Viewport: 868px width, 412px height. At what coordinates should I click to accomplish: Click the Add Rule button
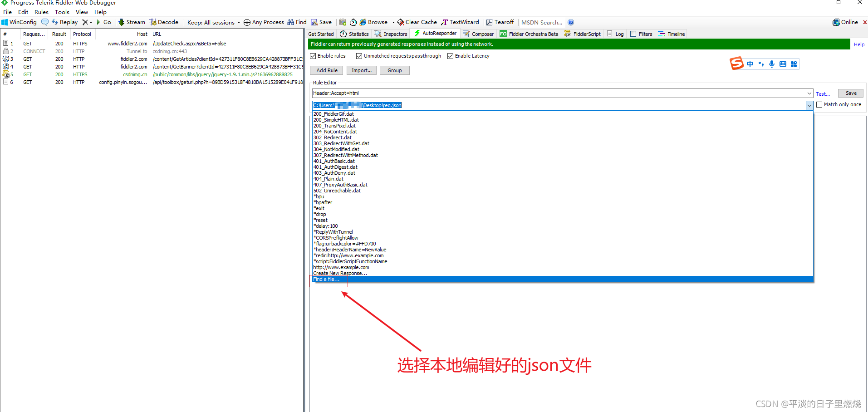(327, 70)
